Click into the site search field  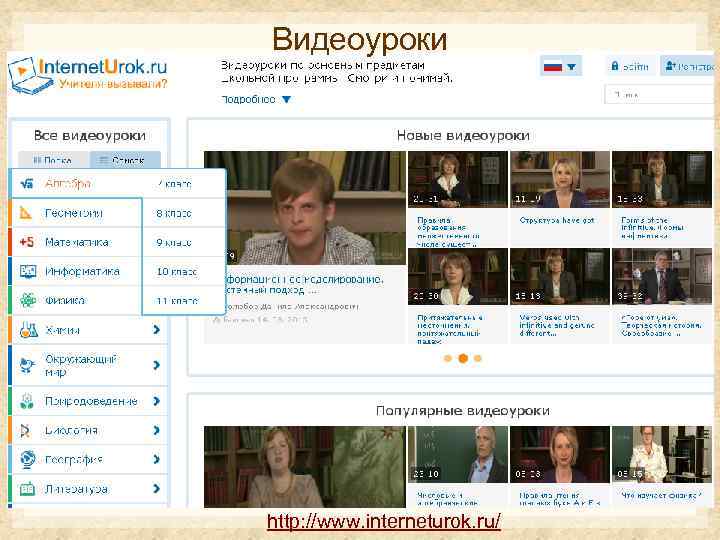659,95
